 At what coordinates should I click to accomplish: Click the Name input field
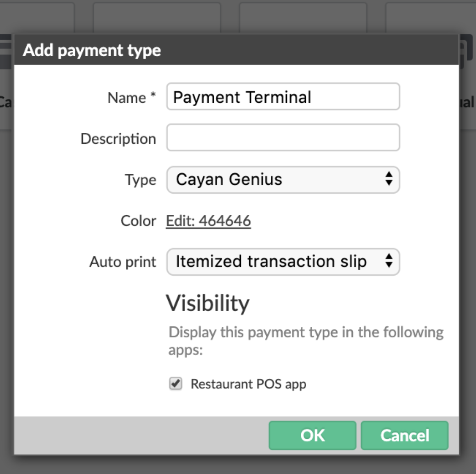tap(283, 97)
